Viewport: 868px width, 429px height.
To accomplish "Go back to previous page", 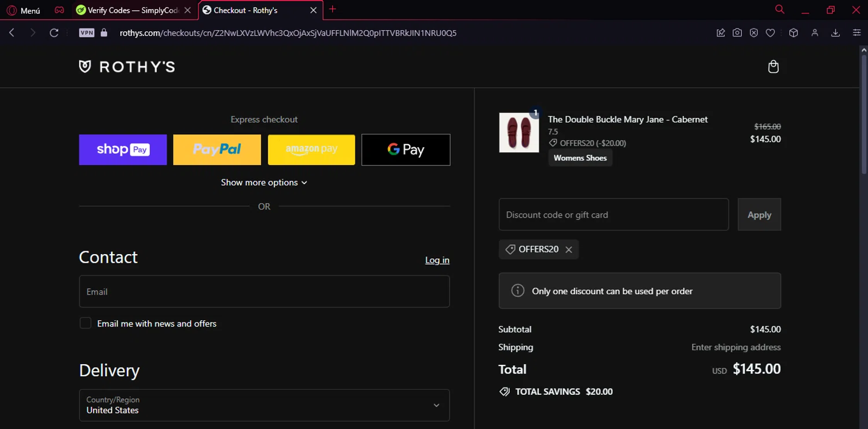I will coord(12,33).
